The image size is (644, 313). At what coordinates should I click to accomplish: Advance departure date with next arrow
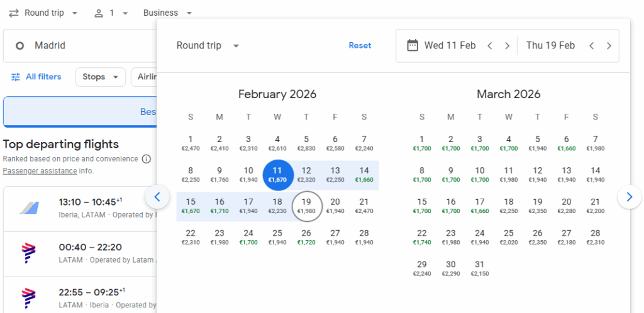click(x=507, y=46)
